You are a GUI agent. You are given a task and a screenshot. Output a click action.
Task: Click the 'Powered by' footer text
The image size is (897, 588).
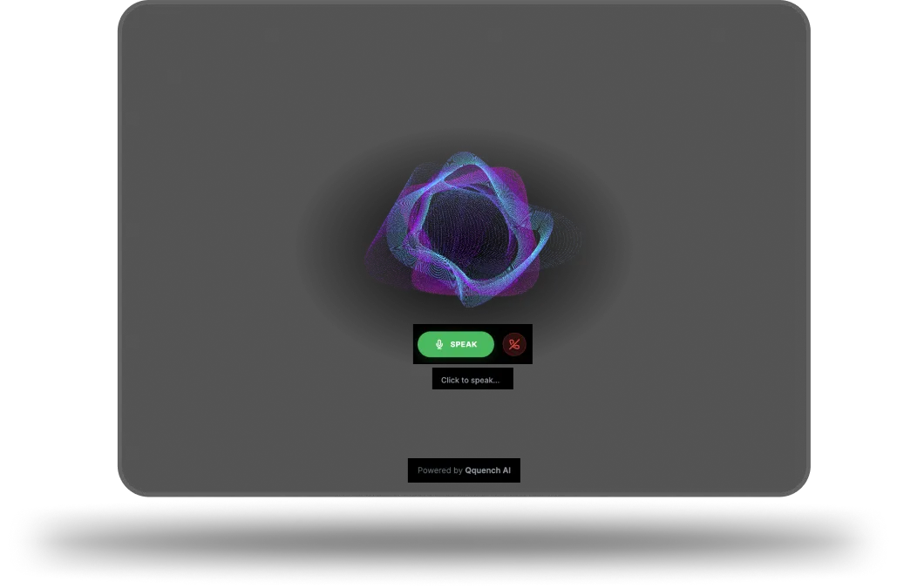click(x=439, y=470)
